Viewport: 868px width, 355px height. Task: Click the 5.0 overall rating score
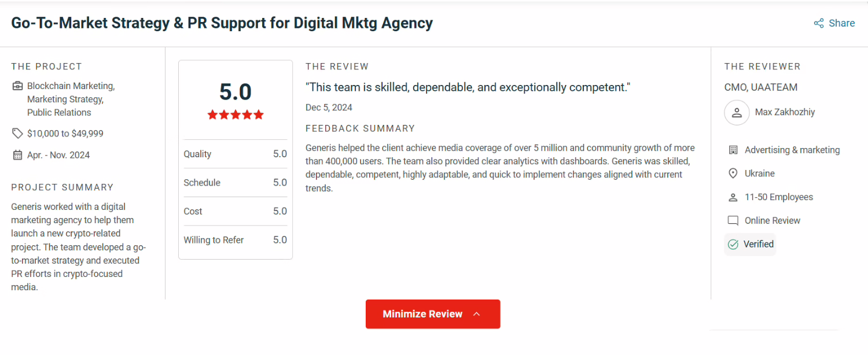tap(236, 93)
